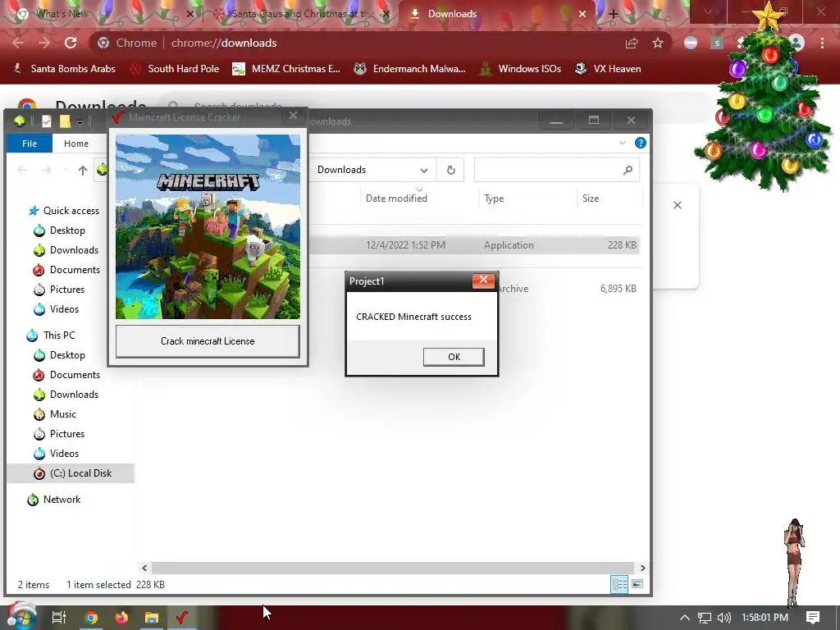Open the Santa Bombs Arabs bookmark
The width and height of the screenshot is (840, 630).
64,69
